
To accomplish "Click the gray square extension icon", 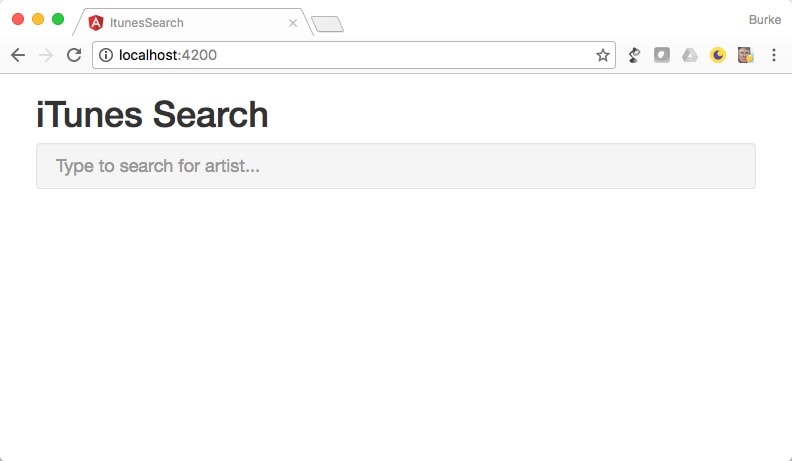I will click(662, 55).
